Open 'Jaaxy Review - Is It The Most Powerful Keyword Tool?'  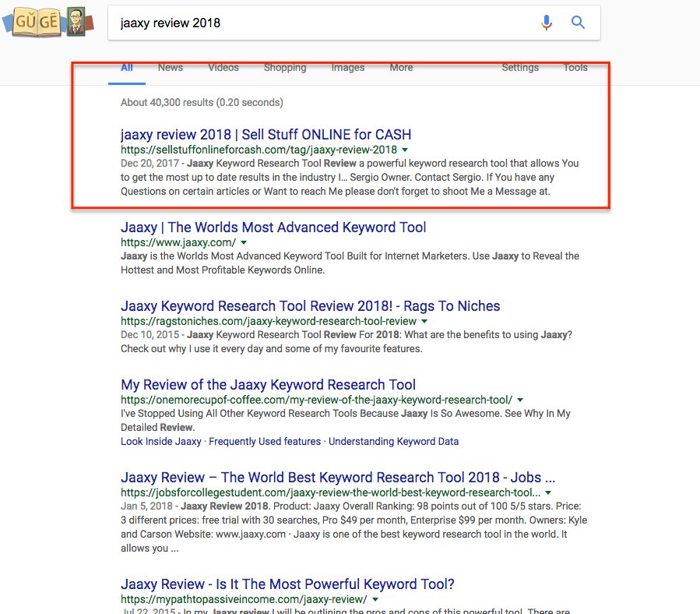[x=287, y=584]
